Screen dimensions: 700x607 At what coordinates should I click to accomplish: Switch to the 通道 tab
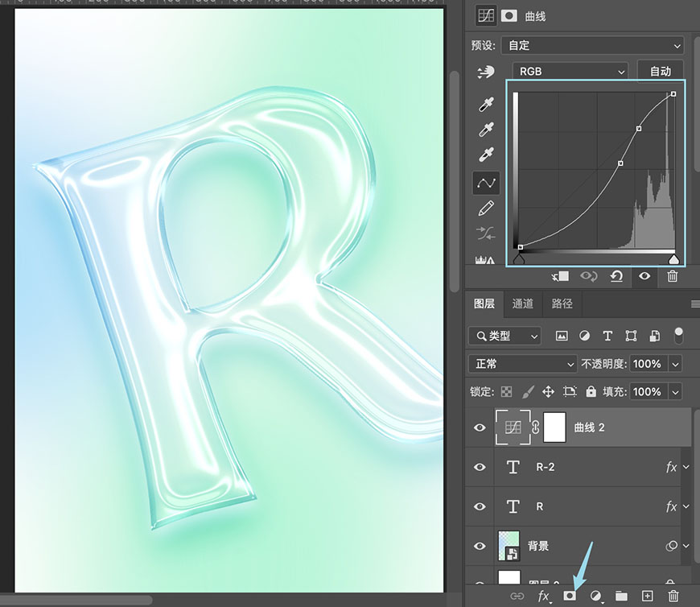[523, 303]
